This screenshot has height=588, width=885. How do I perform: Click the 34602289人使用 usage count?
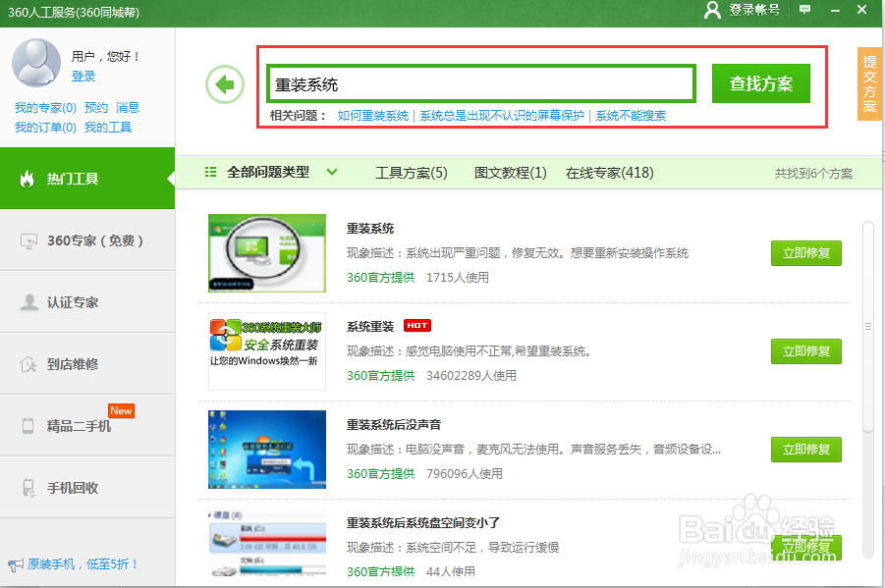471,376
